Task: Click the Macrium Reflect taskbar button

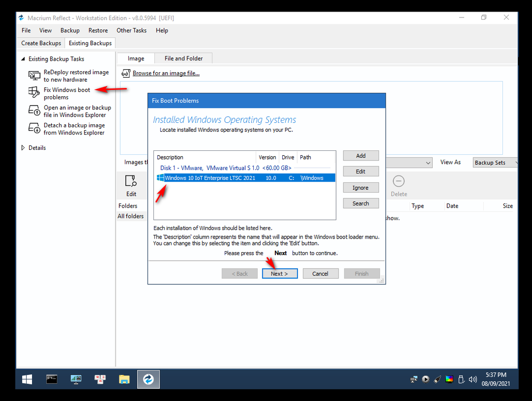Action: (x=148, y=379)
